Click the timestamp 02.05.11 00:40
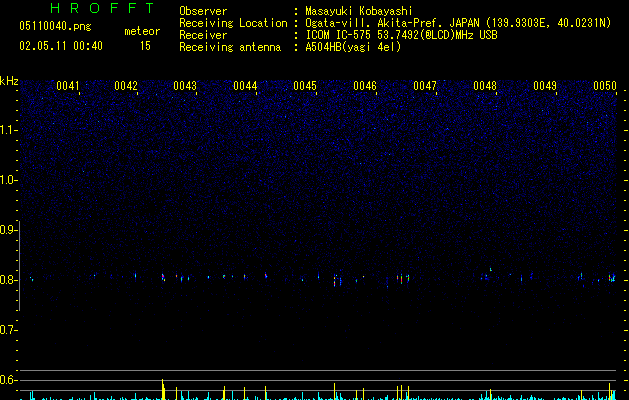 (x=61, y=46)
